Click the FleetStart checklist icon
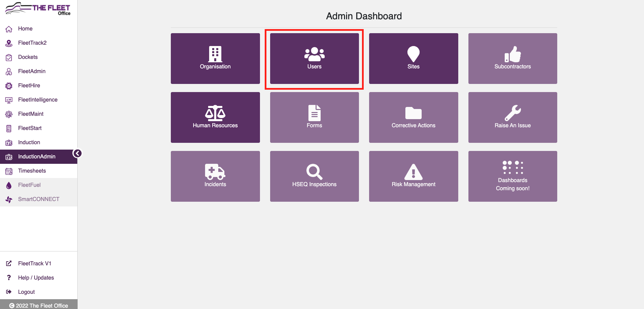 (x=9, y=129)
